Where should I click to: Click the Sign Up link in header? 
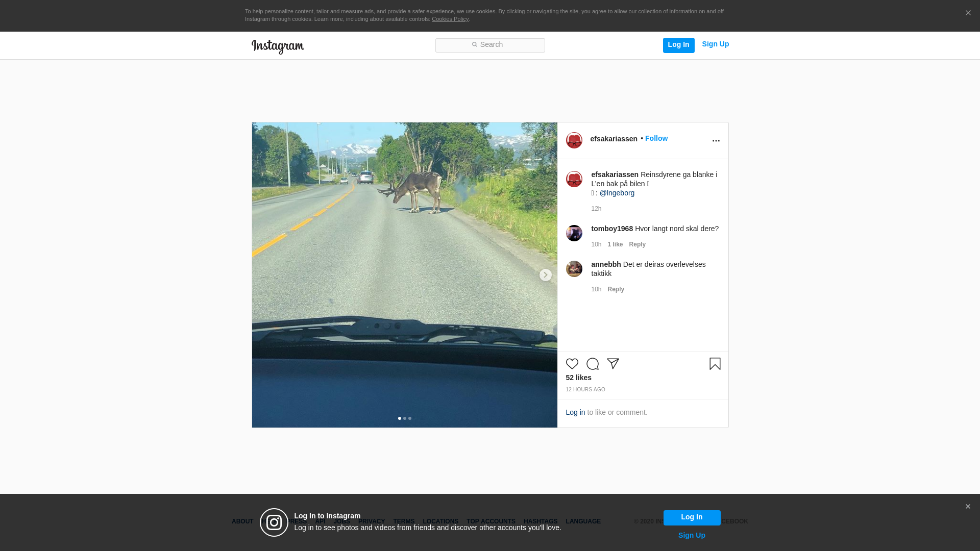[715, 44]
